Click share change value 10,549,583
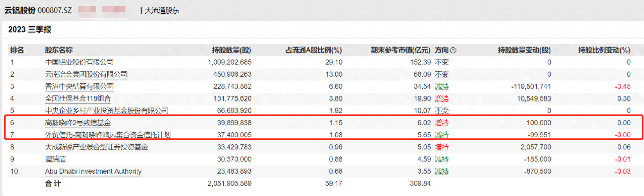Viewport: 644px width, 196px height. [534, 99]
